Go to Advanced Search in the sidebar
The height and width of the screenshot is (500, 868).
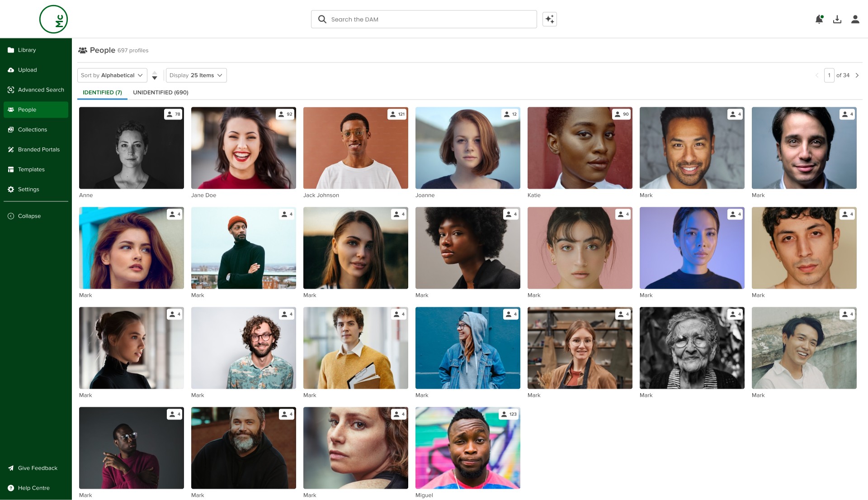(x=41, y=90)
